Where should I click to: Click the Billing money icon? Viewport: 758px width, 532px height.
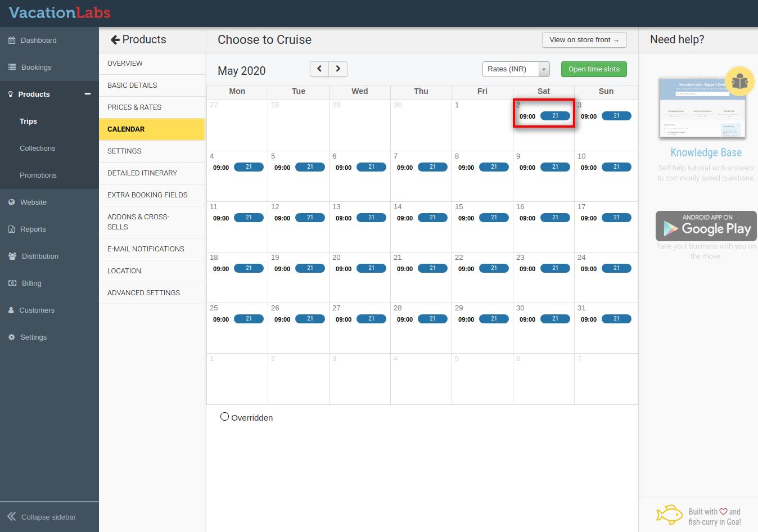(12, 283)
